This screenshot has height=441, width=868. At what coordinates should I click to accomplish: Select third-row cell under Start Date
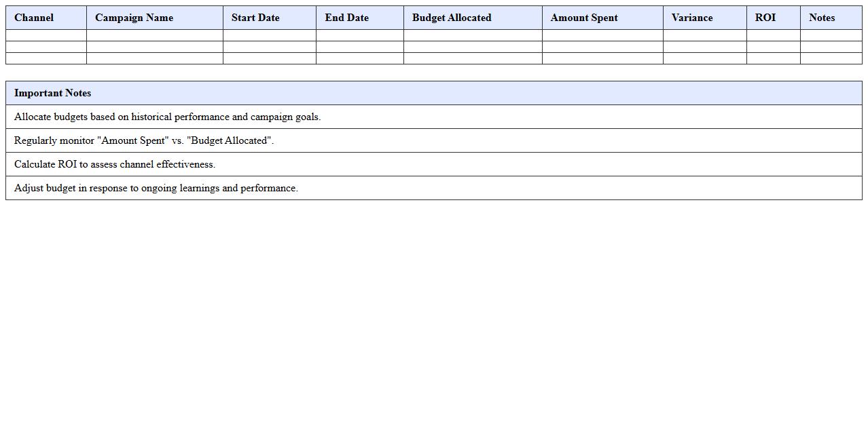point(270,58)
